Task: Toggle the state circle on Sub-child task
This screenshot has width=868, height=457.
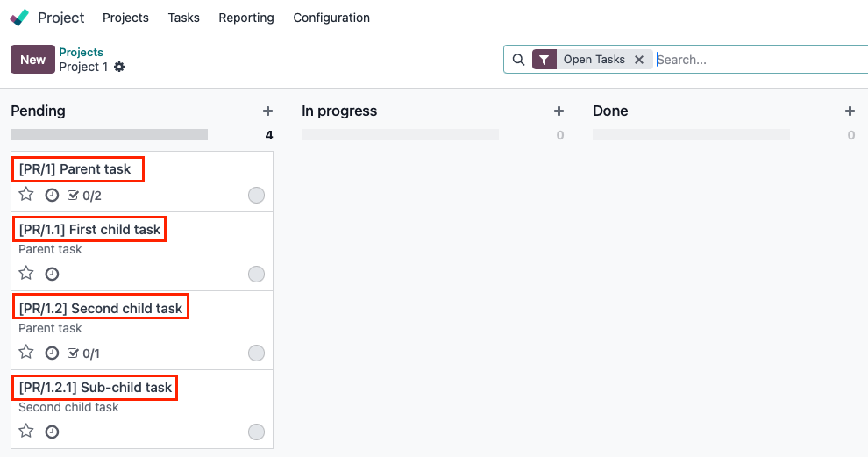Action: tap(256, 432)
